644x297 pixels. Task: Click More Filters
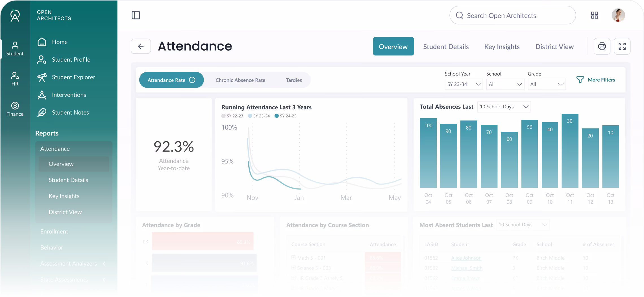click(595, 80)
